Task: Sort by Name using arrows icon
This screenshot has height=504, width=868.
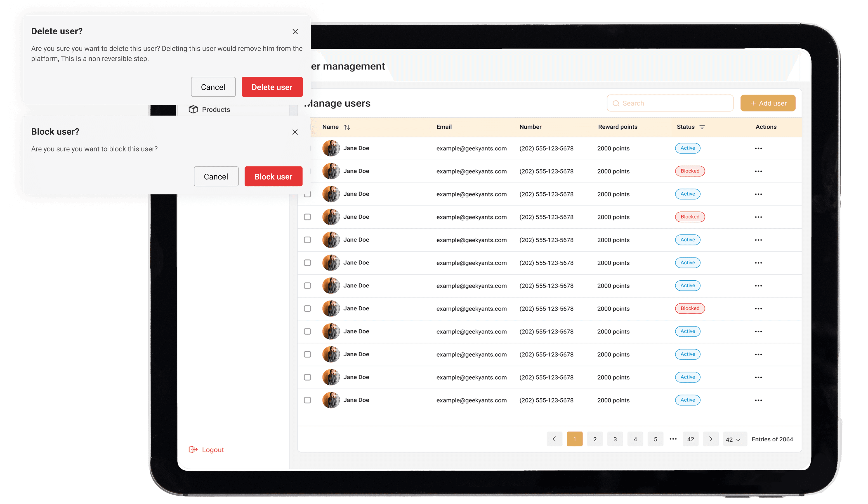Action: tap(347, 127)
